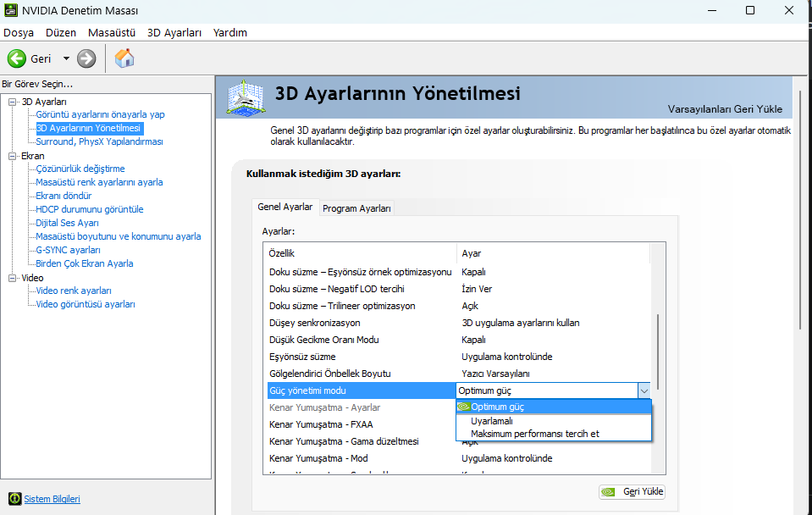Open the back history dropdown arrow

point(66,58)
